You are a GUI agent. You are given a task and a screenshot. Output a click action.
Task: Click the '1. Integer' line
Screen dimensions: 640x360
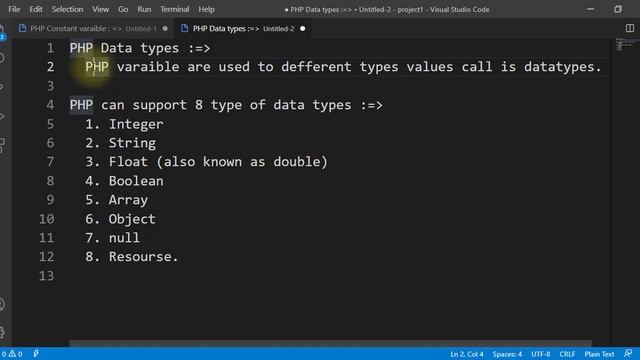click(x=124, y=124)
